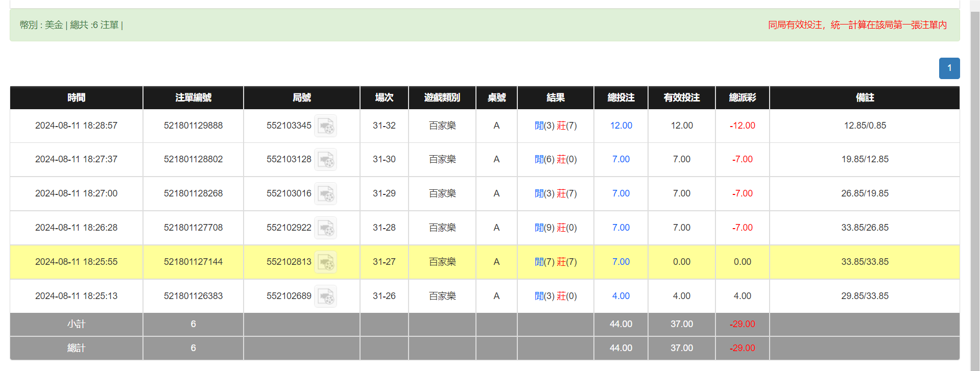The height and width of the screenshot is (371, 980).
Task: Click the 結果 column header
Action: 555,97
